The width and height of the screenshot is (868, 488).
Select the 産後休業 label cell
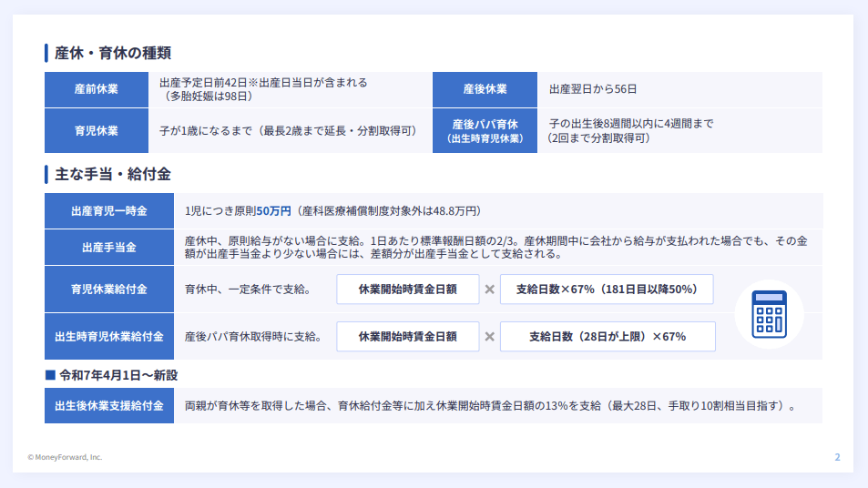tap(485, 89)
